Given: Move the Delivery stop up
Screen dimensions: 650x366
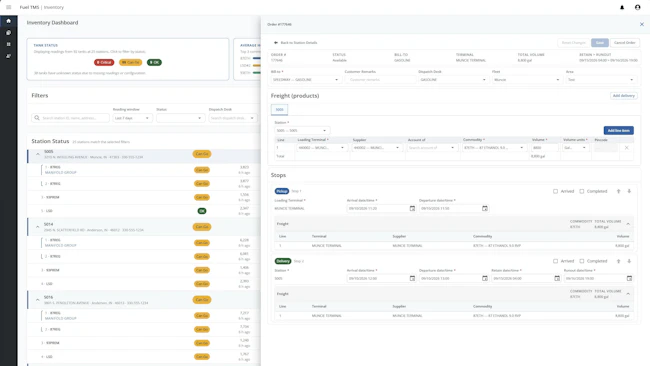Looking at the screenshot, I should point(618,261).
